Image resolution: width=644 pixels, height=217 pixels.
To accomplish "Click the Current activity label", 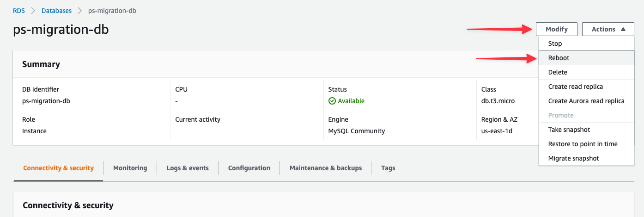I will [x=198, y=119].
